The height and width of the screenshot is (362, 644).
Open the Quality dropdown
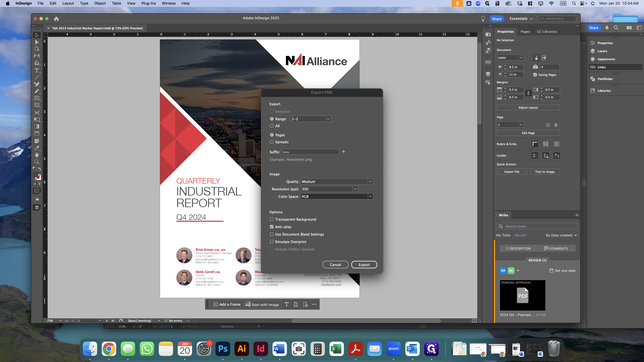[337, 182]
